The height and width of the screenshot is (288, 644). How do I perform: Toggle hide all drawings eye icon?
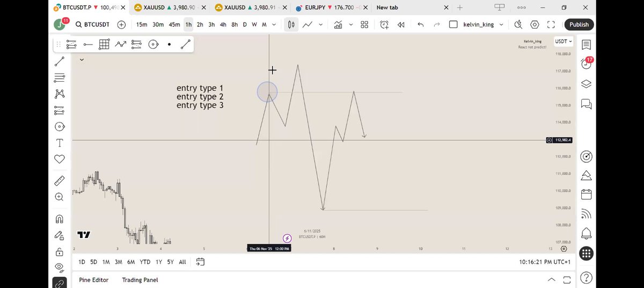tap(60, 267)
